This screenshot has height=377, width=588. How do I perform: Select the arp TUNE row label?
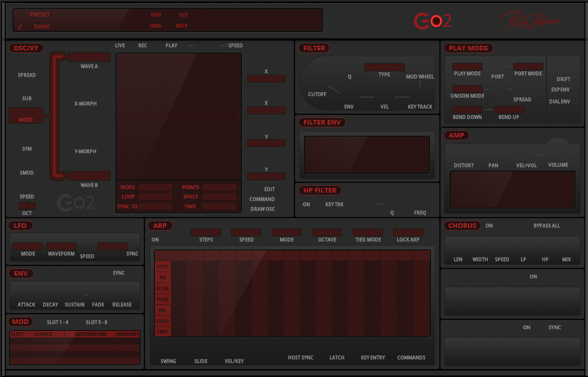pyautogui.click(x=163, y=300)
